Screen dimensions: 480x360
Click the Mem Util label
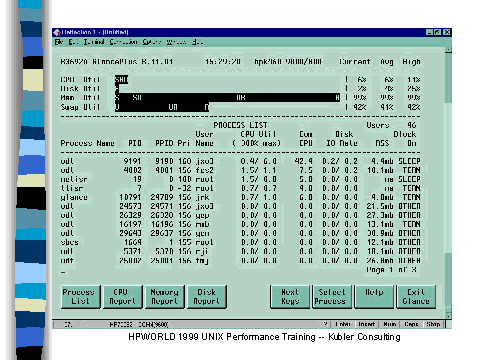(80, 98)
